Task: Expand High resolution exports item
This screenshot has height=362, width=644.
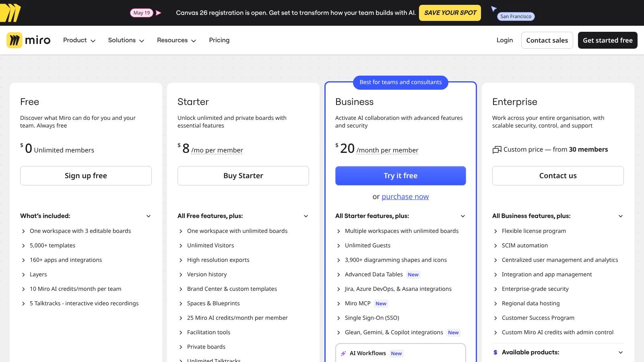Action: pyautogui.click(x=214, y=260)
